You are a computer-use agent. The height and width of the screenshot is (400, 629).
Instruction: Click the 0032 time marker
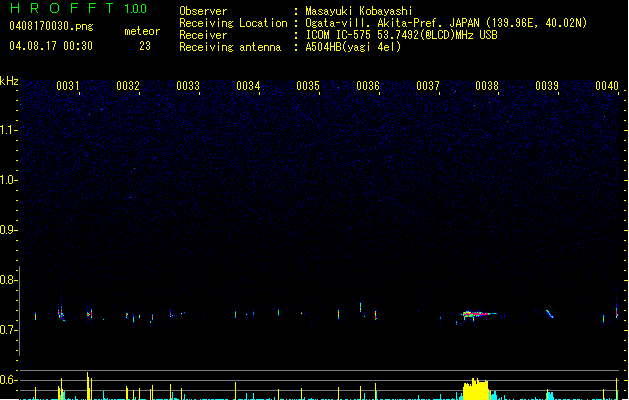[x=128, y=86]
